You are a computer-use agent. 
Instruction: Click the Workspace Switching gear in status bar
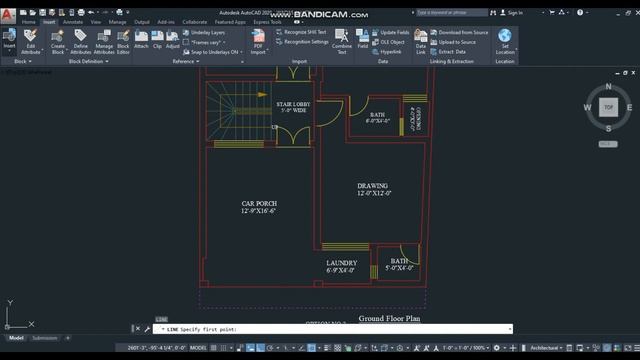496,348
